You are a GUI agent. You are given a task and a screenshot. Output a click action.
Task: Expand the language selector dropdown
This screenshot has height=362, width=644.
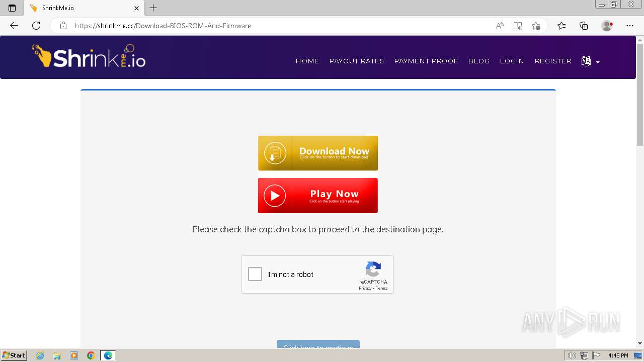pos(591,61)
